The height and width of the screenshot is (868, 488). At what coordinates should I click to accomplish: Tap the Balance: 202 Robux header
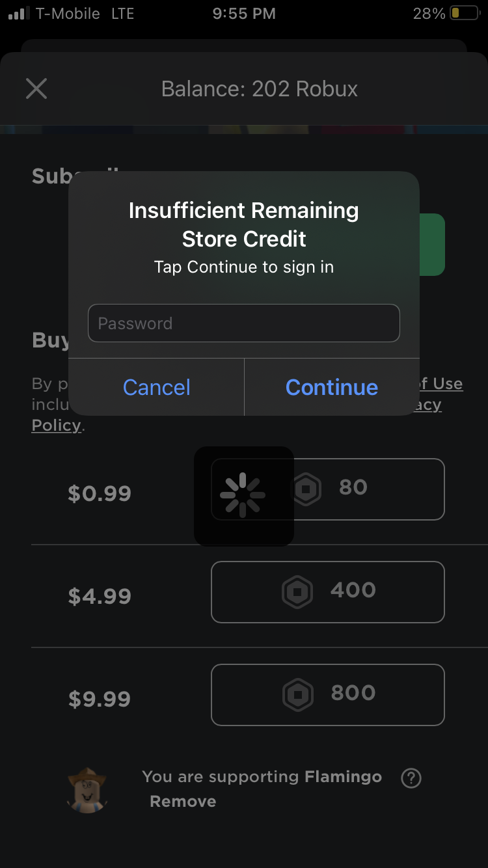[259, 88]
